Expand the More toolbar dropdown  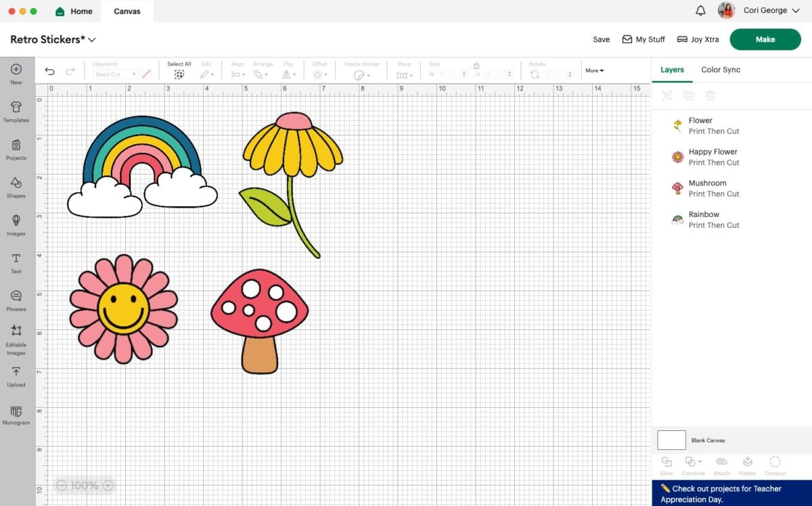[594, 70]
